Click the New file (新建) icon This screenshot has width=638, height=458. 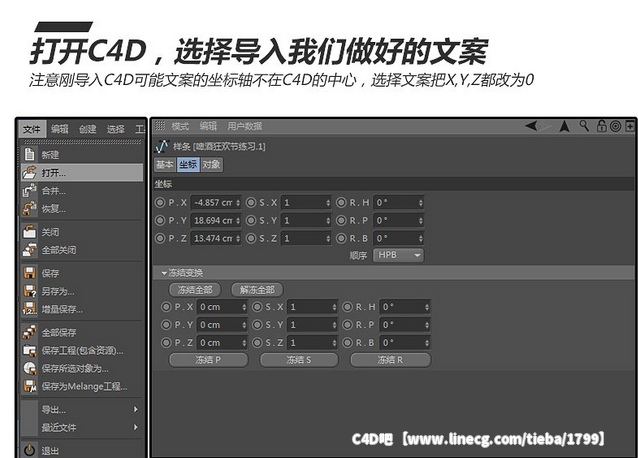pos(29,154)
